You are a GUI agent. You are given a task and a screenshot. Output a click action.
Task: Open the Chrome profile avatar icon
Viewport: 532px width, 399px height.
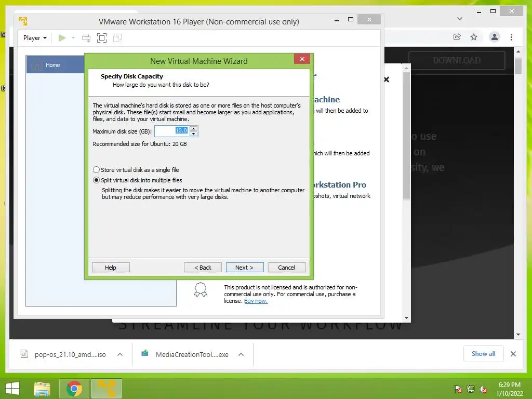click(495, 37)
